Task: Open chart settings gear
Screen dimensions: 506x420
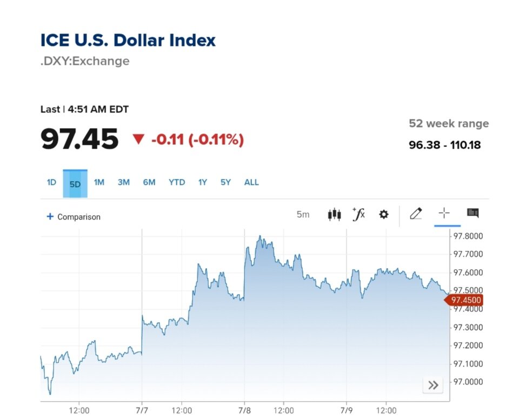Action: (x=384, y=215)
